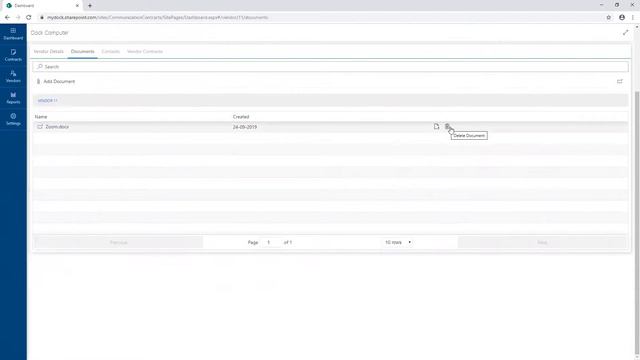Sort by the Created column header

tap(241, 117)
